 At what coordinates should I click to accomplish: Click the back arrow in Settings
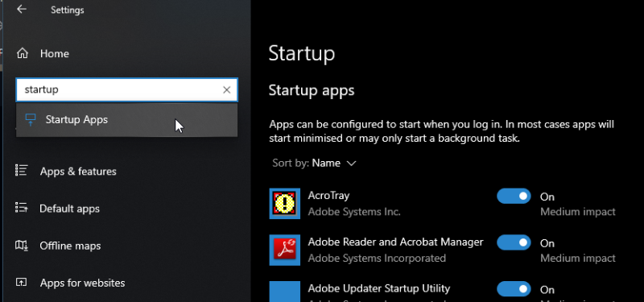(x=22, y=10)
